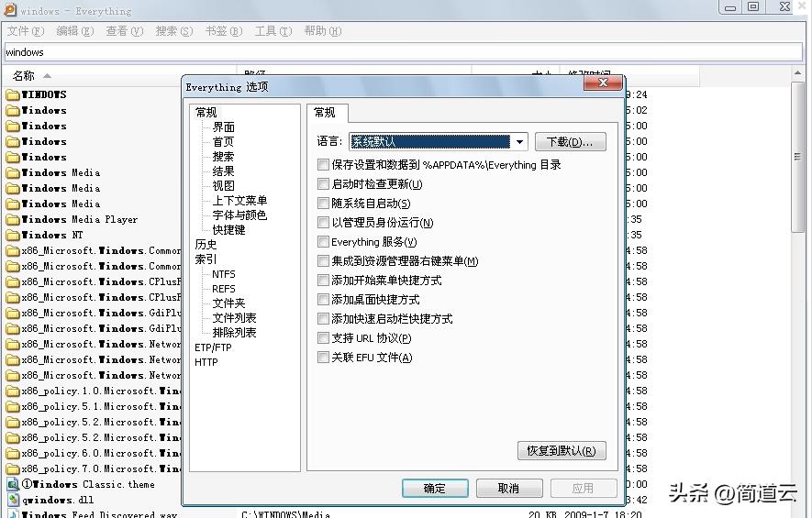This screenshot has width=812, height=518.
Task: Select NTFS in the options tree
Action: tap(224, 274)
